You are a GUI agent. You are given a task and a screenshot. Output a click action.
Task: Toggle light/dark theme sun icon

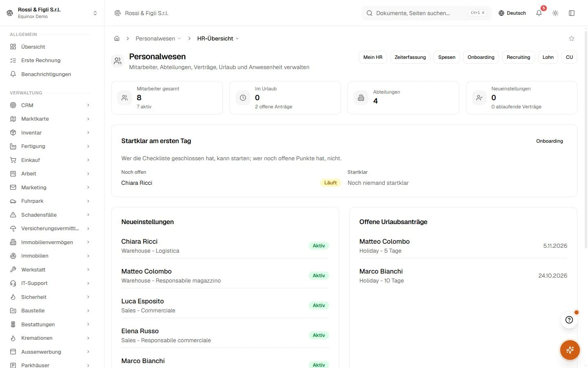[555, 13]
